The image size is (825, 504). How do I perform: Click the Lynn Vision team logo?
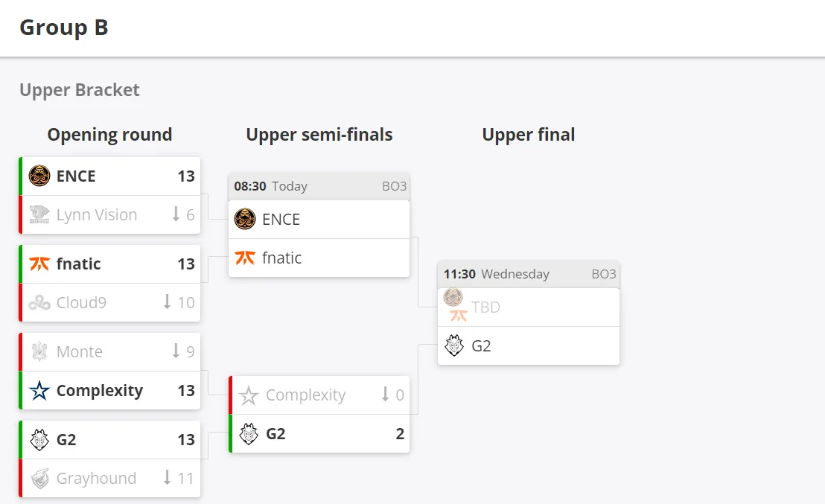39,214
